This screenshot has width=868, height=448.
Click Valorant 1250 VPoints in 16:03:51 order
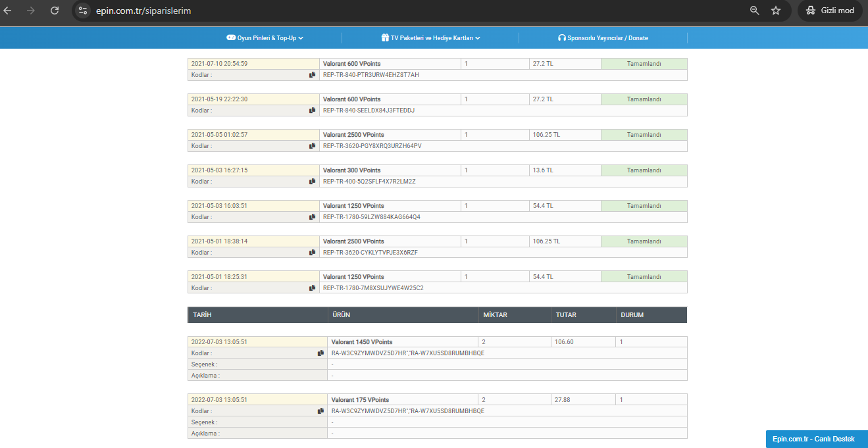tap(353, 206)
